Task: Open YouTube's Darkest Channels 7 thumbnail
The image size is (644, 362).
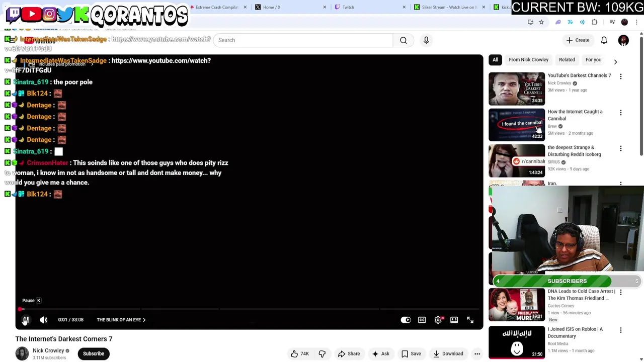Action: coord(517,88)
